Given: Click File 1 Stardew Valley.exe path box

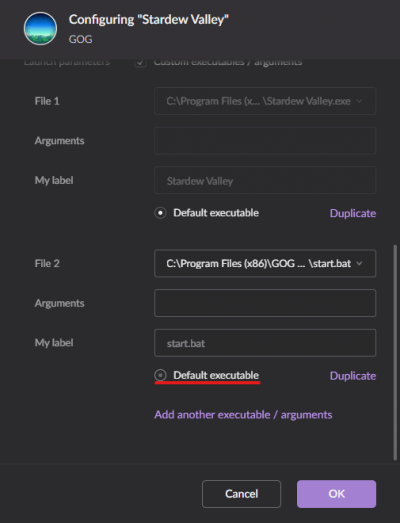Looking at the screenshot, I should tap(265, 101).
